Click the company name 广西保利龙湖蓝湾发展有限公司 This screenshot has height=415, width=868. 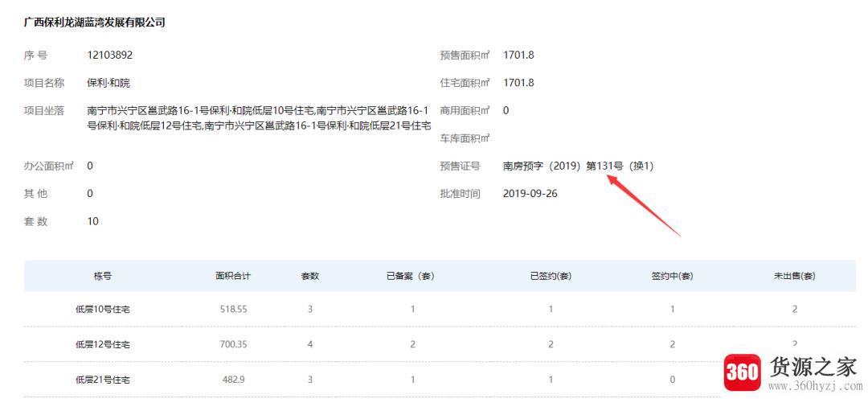94,23
